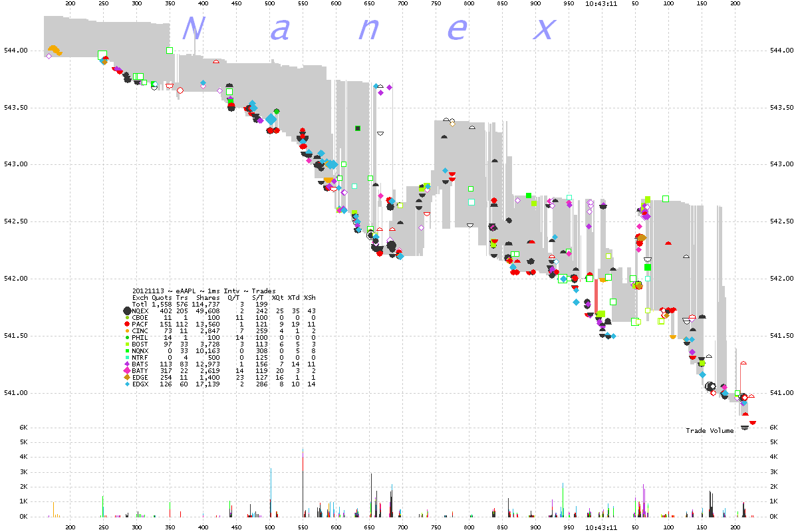Screen dimensions: 798x532
Task: Click the BOST lime square legend marker
Action: [x=126, y=343]
